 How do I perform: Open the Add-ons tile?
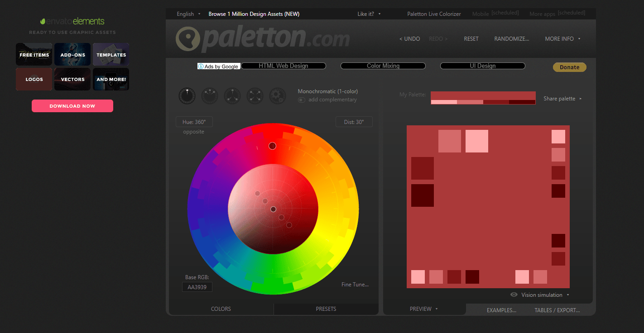pyautogui.click(x=72, y=54)
